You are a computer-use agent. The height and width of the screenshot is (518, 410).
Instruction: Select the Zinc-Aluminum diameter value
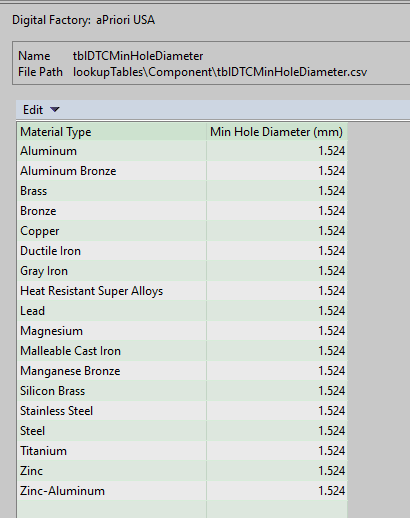pos(331,491)
